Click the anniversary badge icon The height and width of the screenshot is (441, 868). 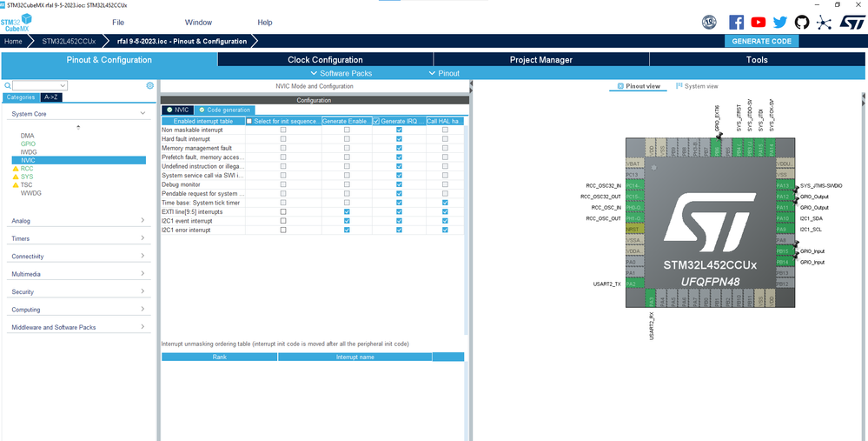pyautogui.click(x=709, y=22)
